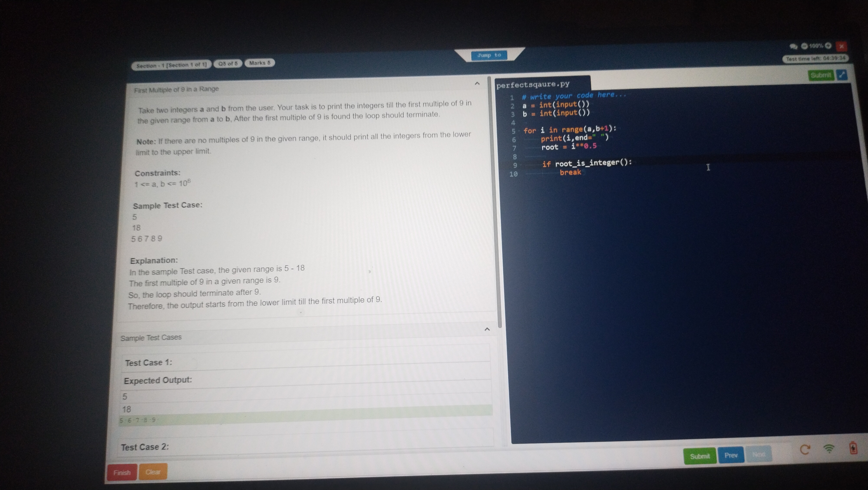The height and width of the screenshot is (490, 868).
Task: Click the battery status icon
Action: 853,448
